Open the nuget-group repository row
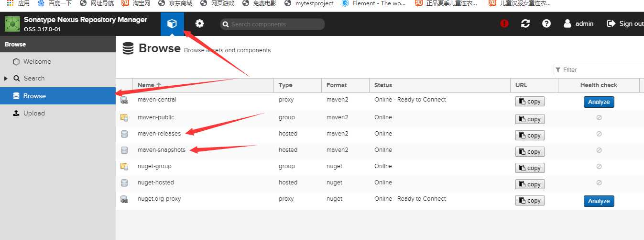Image resolution: width=644 pixels, height=240 pixels. 380,166
